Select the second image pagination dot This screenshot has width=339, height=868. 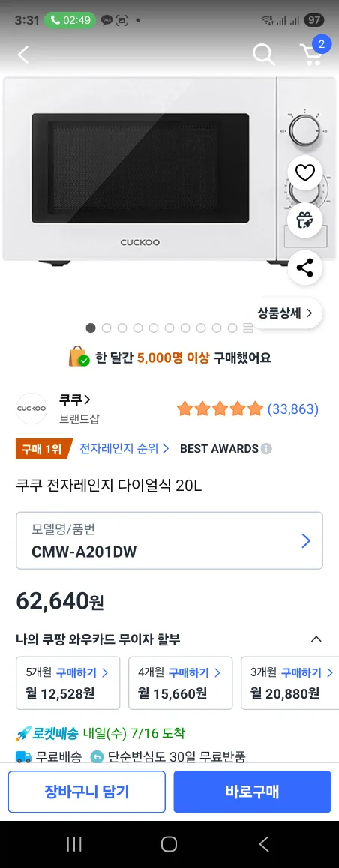pyautogui.click(x=106, y=328)
